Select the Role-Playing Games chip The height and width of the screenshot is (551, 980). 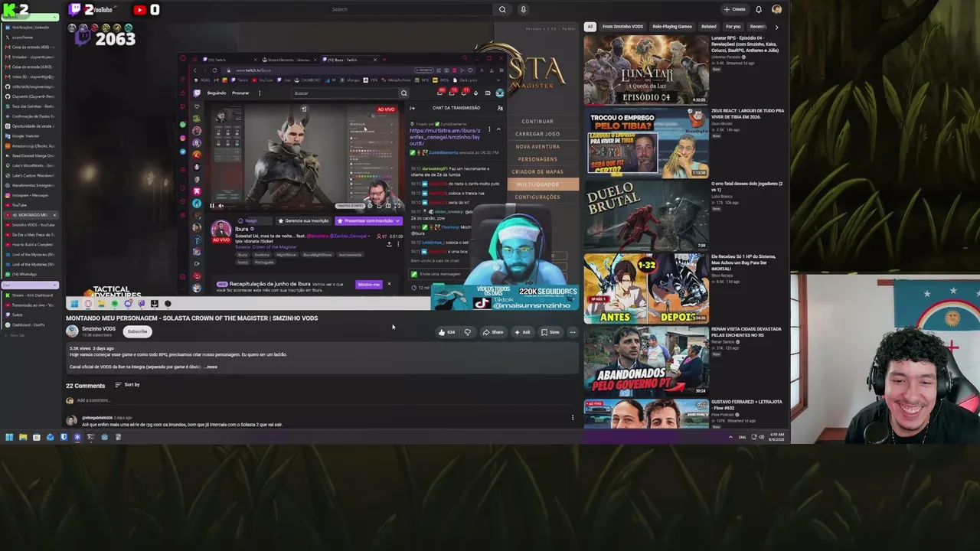click(x=671, y=27)
